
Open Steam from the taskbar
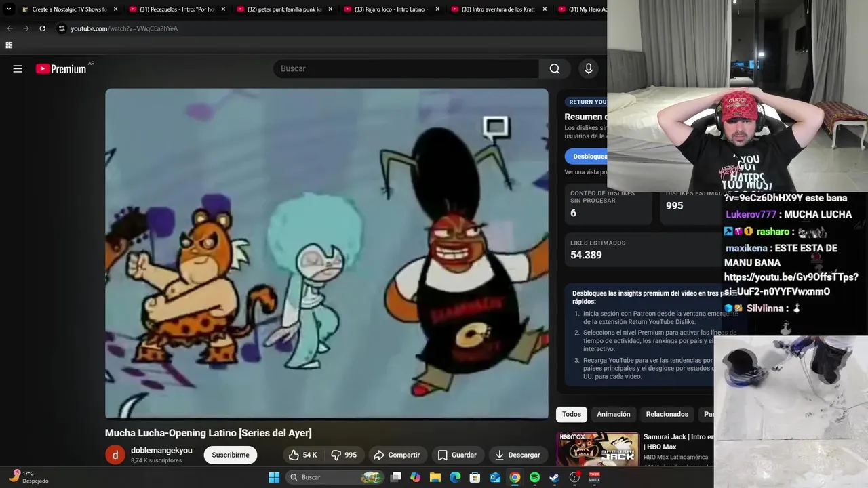pos(554,477)
